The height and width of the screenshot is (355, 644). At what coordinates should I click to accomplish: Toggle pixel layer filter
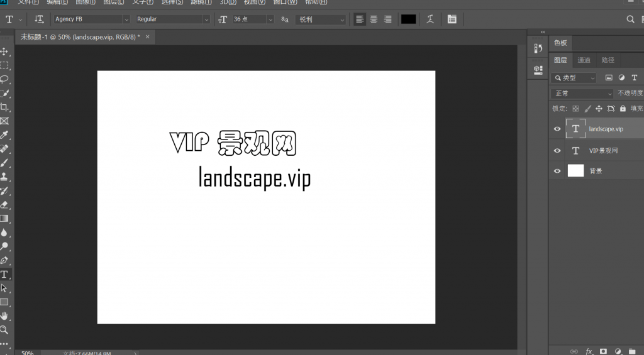609,77
